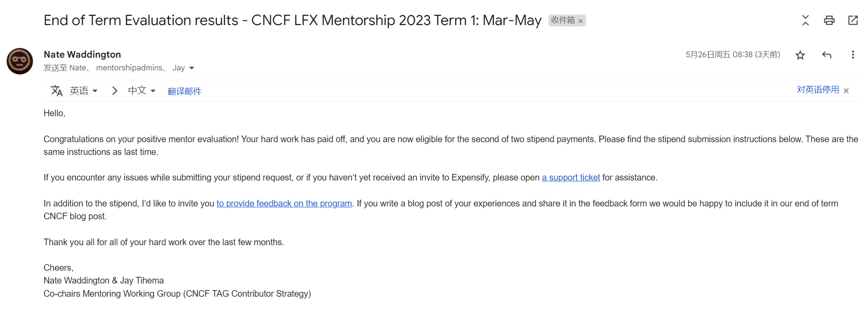Click the sender name Nate Waddington

[82, 55]
